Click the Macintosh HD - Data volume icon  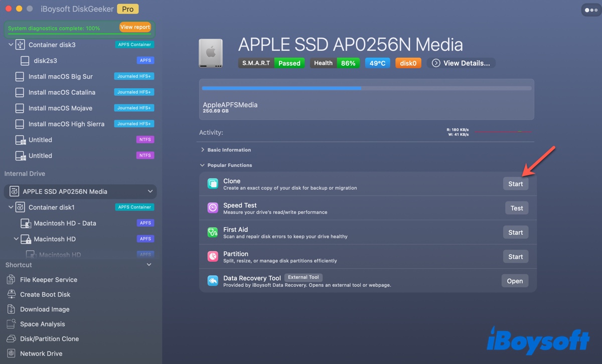click(25, 223)
